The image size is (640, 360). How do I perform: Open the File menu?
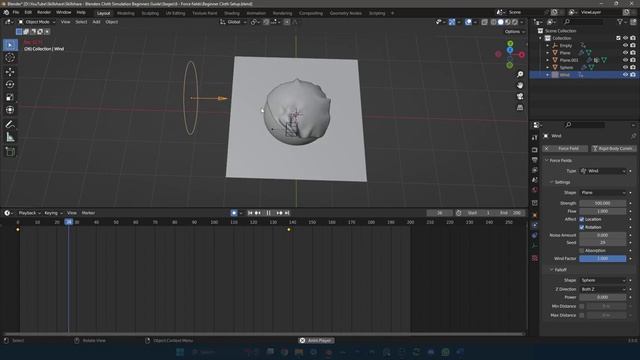16,13
